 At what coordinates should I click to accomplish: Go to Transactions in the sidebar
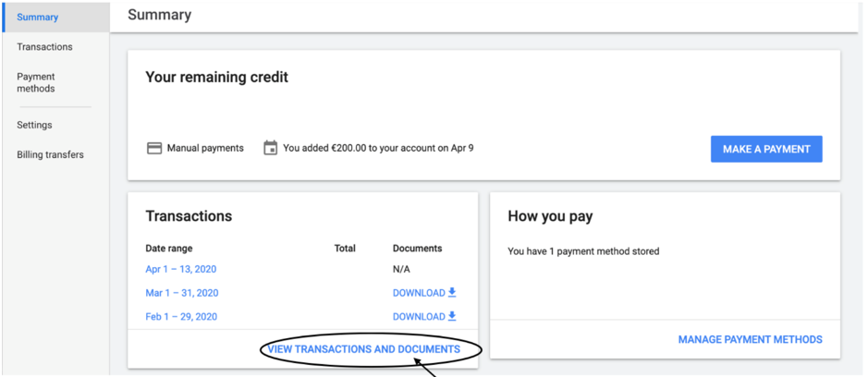click(44, 47)
